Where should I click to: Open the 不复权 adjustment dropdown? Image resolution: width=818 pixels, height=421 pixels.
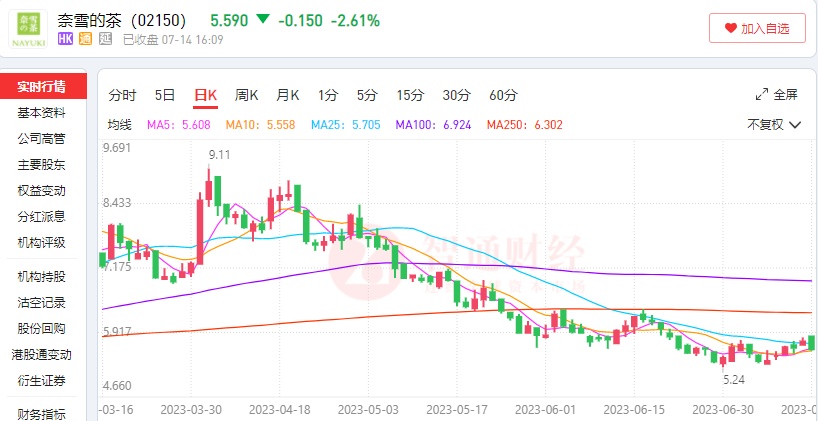pos(774,125)
